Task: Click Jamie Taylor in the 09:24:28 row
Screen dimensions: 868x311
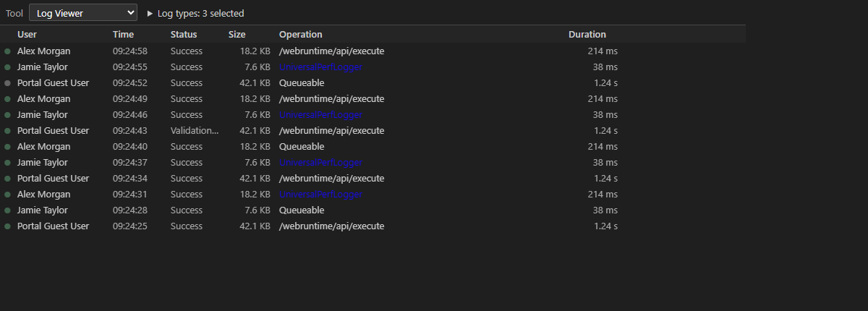Action: tap(43, 210)
